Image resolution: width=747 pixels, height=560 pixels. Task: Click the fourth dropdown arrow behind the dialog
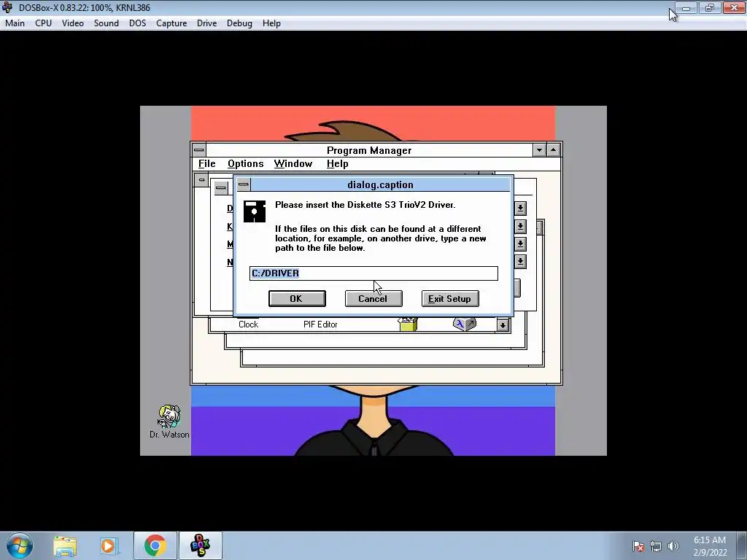coord(520,262)
